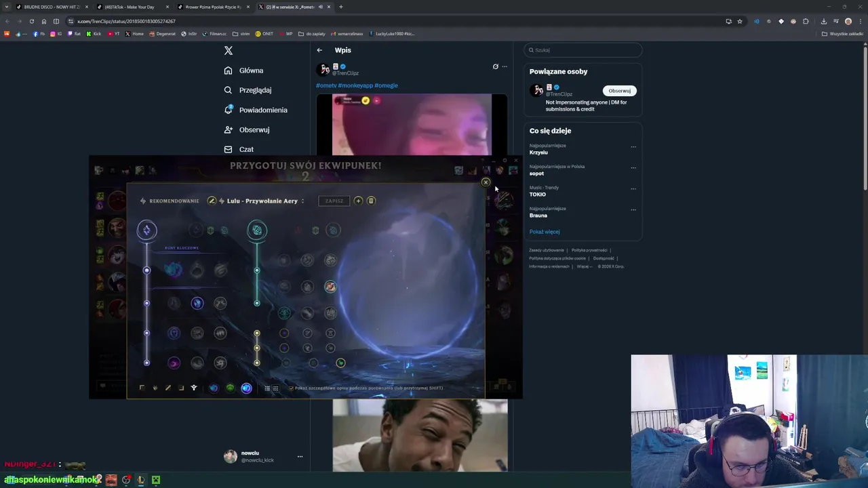Click Zasady użytkowania footer link

point(547,250)
